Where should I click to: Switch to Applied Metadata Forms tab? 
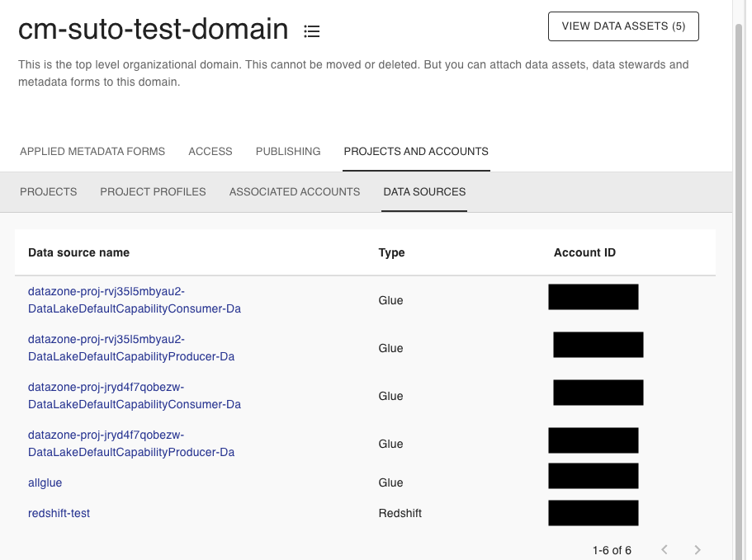[92, 152]
